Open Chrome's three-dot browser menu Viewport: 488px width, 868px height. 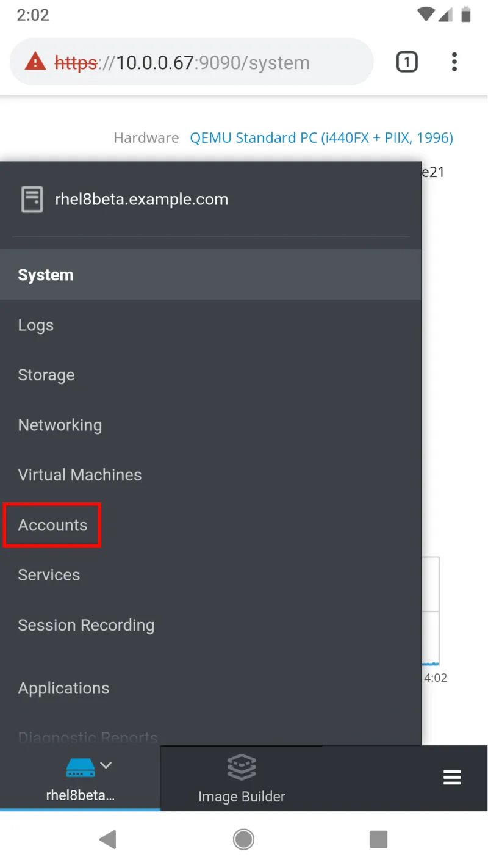pyautogui.click(x=454, y=62)
